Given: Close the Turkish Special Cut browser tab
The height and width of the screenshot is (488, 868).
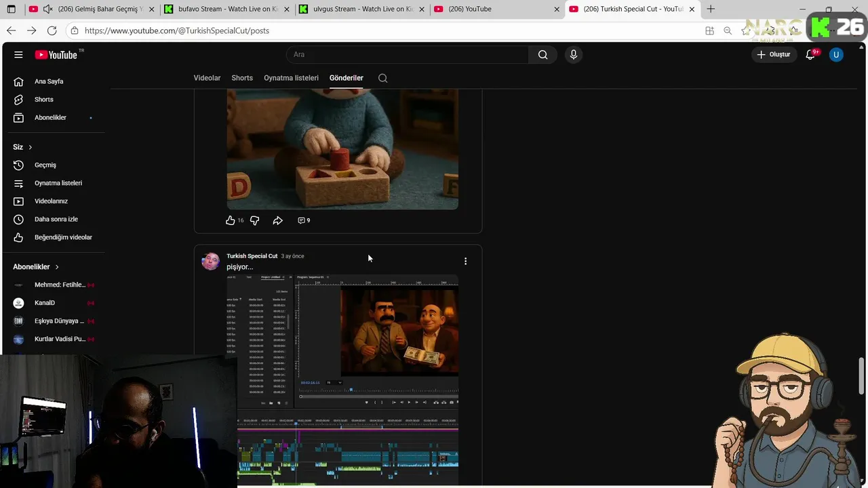Looking at the screenshot, I should 692,9.
